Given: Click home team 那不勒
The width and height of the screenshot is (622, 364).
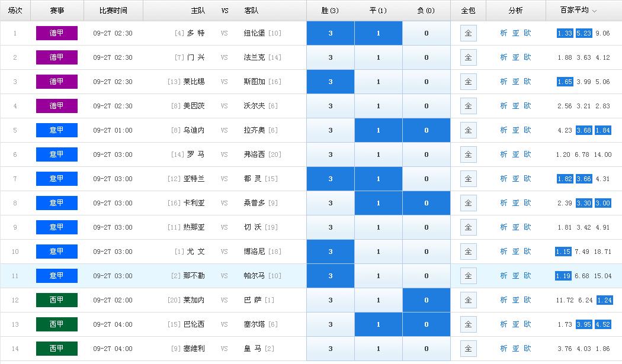Looking at the screenshot, I should point(194,276).
